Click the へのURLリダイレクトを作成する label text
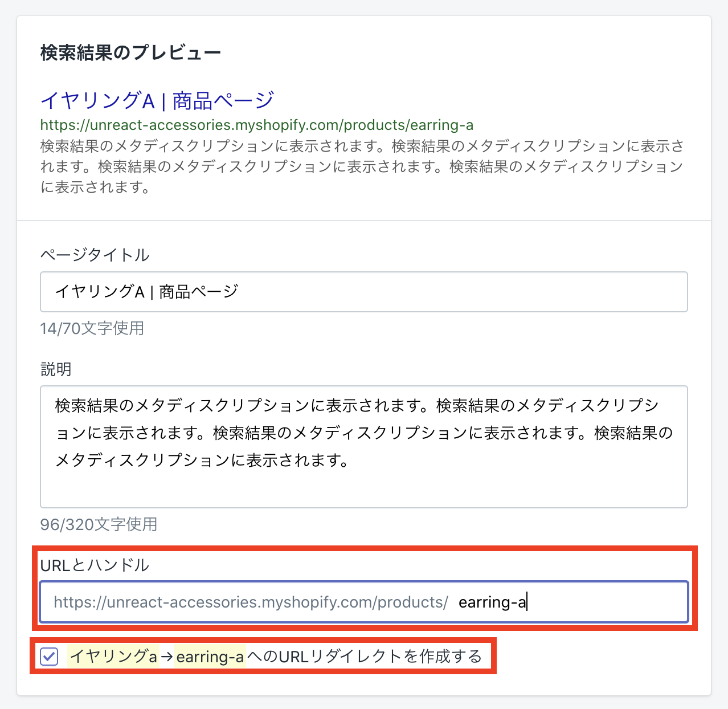 tap(365, 657)
